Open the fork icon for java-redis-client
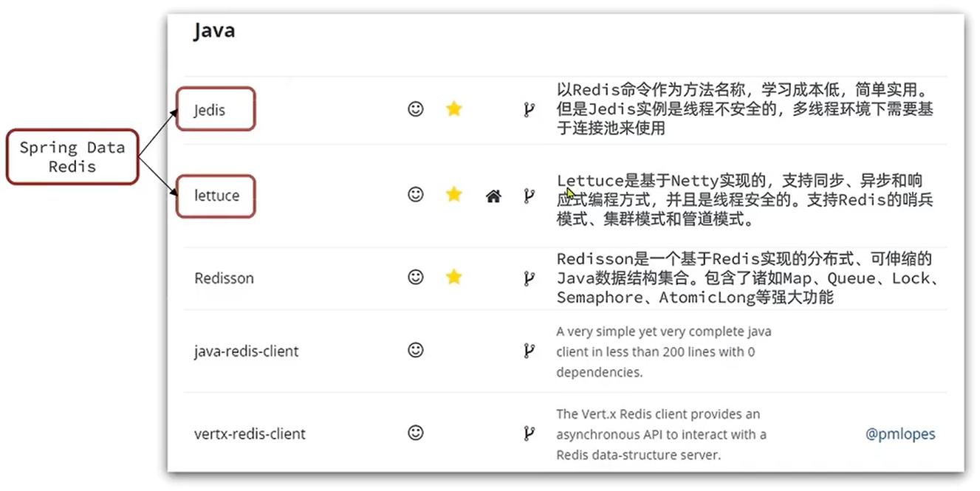This screenshot has width=980, height=491. pos(529,351)
